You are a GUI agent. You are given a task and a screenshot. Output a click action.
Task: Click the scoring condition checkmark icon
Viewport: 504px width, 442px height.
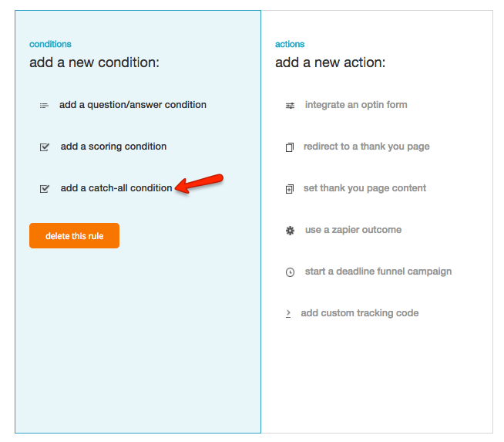45,147
